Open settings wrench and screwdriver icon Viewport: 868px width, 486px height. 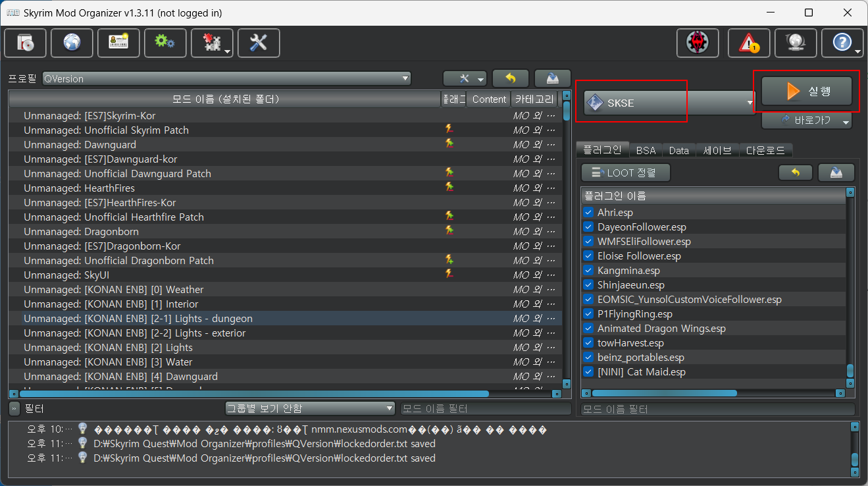pyautogui.click(x=259, y=43)
